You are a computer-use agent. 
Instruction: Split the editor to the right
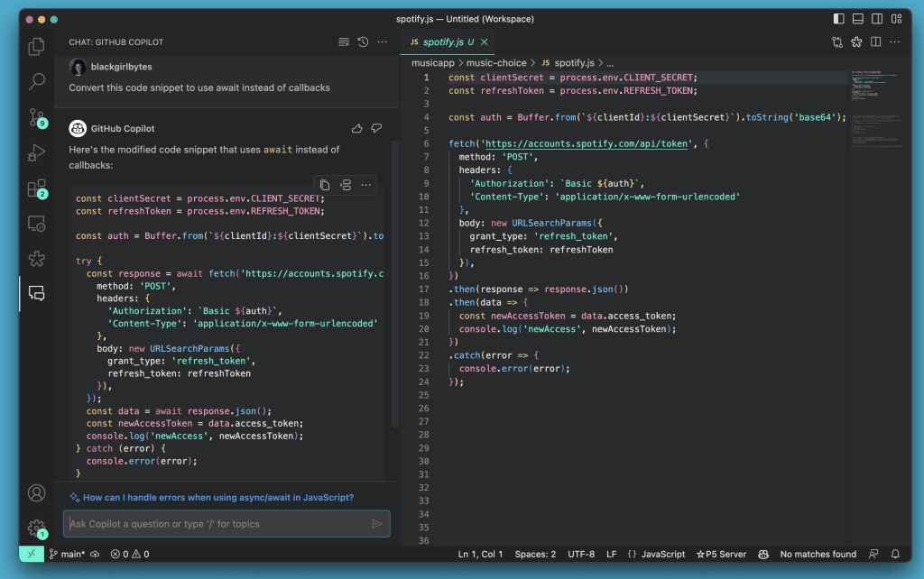(x=875, y=41)
